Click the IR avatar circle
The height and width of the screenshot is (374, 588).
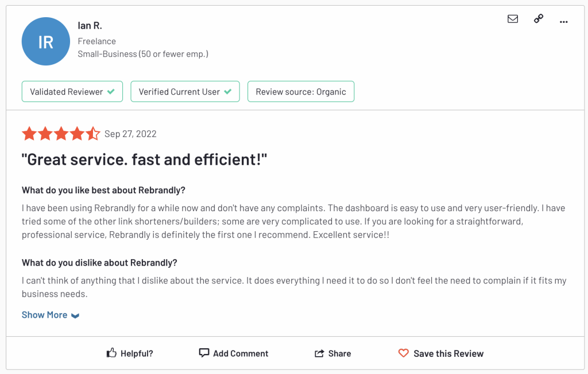click(x=45, y=42)
